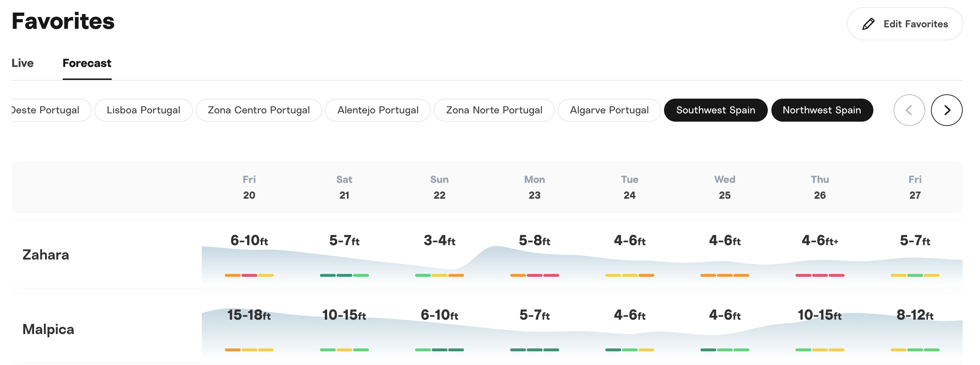Screen dimensions: 980x365
Task: Enable the Zona Norte Portugal filter chip
Action: coord(494,110)
